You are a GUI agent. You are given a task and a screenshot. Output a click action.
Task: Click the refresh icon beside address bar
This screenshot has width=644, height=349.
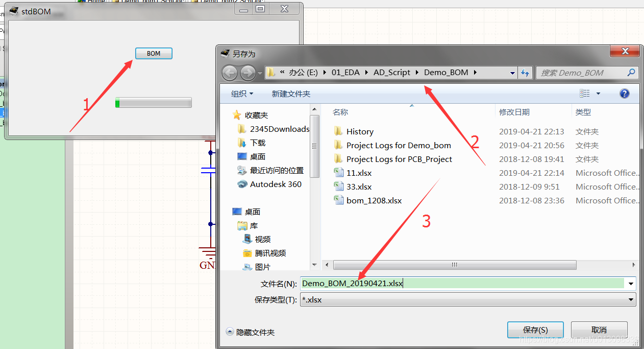click(525, 73)
